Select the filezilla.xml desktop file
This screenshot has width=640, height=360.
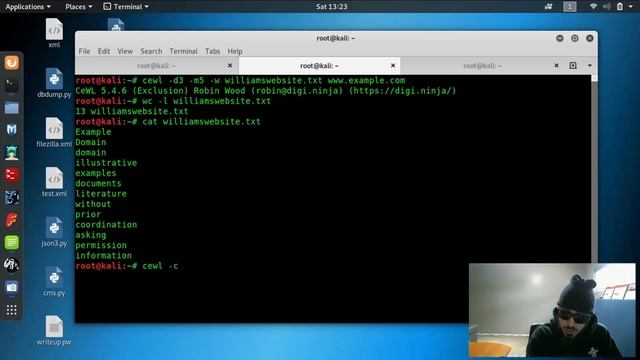[54, 133]
